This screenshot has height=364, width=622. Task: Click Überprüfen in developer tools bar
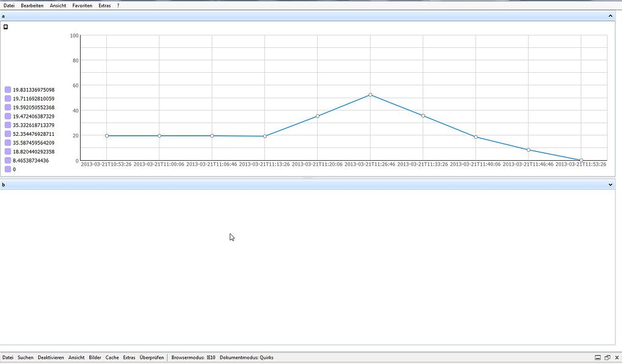151,357
